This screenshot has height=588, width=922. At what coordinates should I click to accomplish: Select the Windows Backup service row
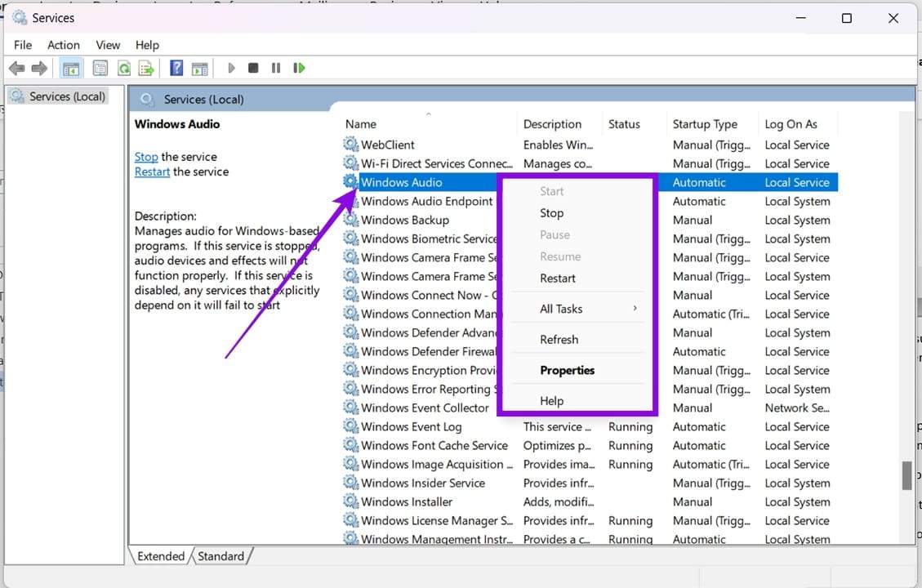tap(590, 220)
